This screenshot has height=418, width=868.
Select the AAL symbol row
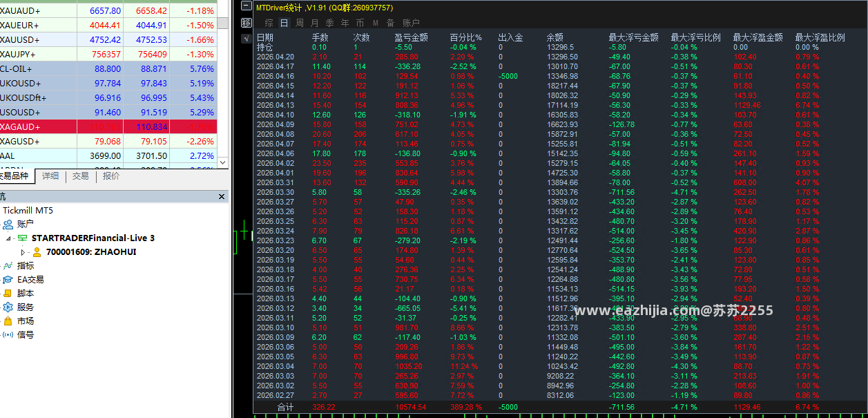click(x=108, y=155)
